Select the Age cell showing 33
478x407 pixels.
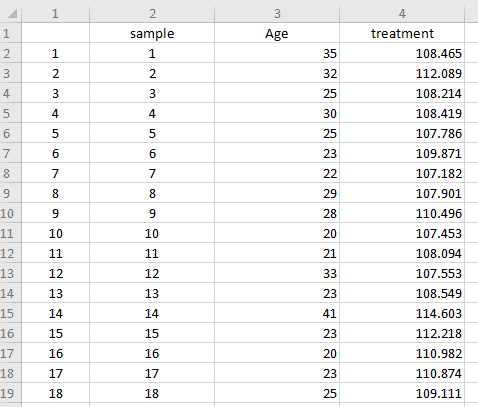click(x=277, y=273)
